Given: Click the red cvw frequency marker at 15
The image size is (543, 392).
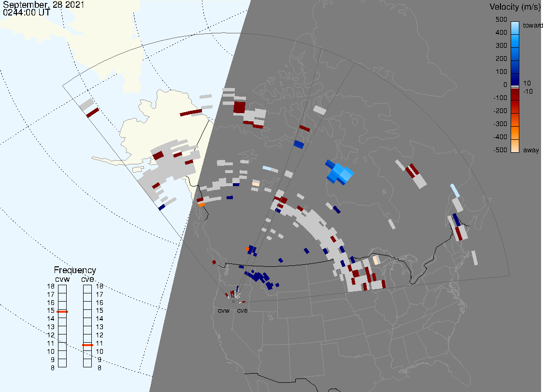Looking at the screenshot, I should pos(62,312).
